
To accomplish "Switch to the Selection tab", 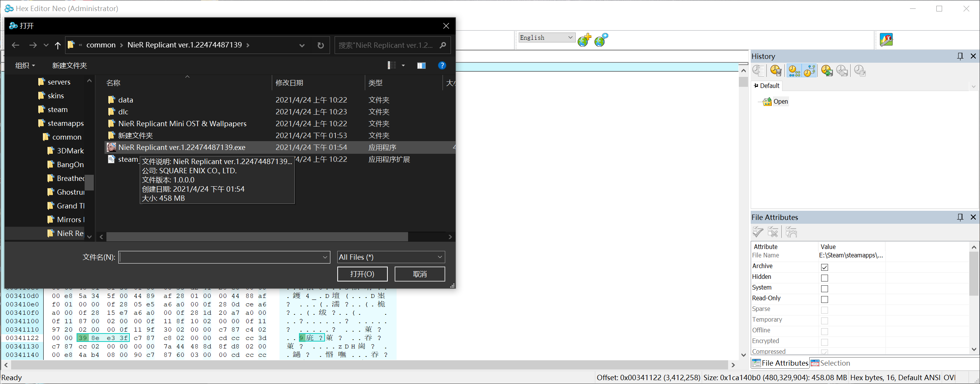I will click(x=830, y=363).
